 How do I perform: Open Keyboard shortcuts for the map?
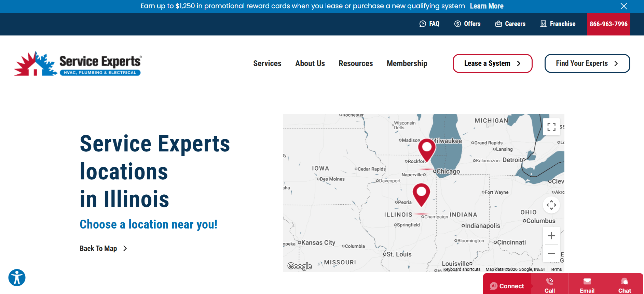[x=462, y=269]
